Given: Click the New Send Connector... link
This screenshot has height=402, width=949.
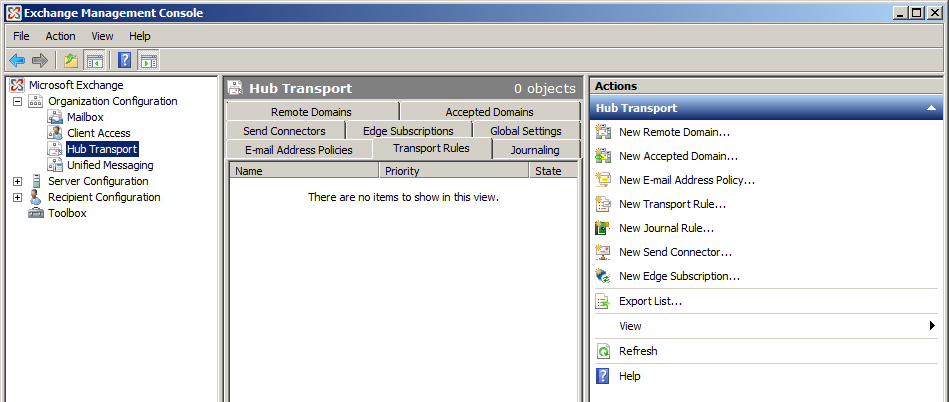Looking at the screenshot, I should pyautogui.click(x=675, y=252).
